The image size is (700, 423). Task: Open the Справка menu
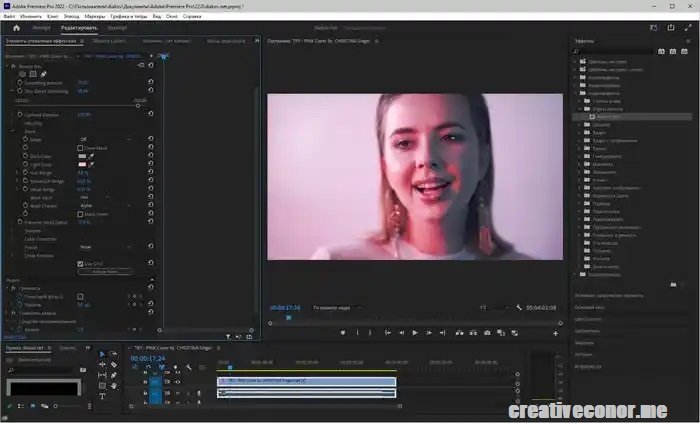[x=192, y=16]
